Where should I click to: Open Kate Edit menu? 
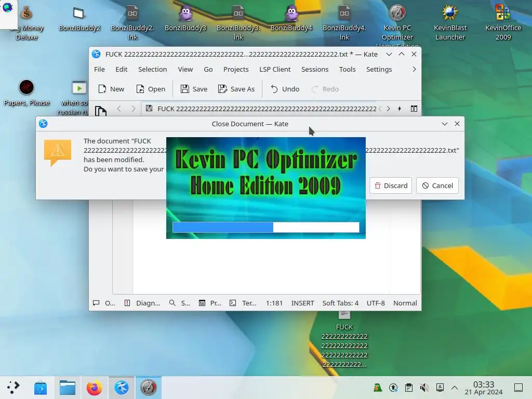pos(121,69)
